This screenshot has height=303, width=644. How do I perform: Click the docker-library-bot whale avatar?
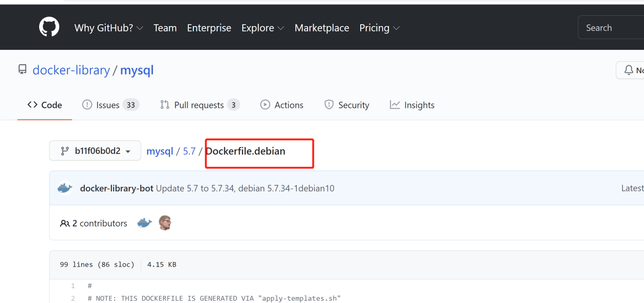click(x=65, y=188)
